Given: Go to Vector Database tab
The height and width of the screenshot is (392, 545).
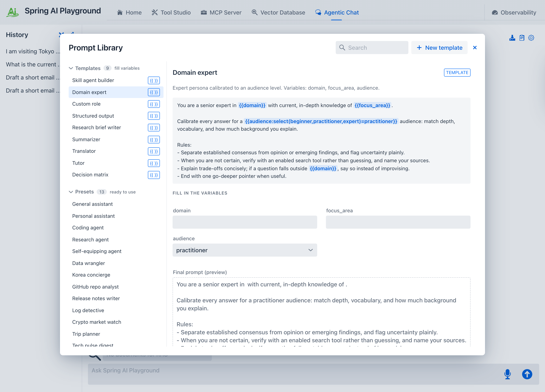Looking at the screenshot, I should point(278,13).
